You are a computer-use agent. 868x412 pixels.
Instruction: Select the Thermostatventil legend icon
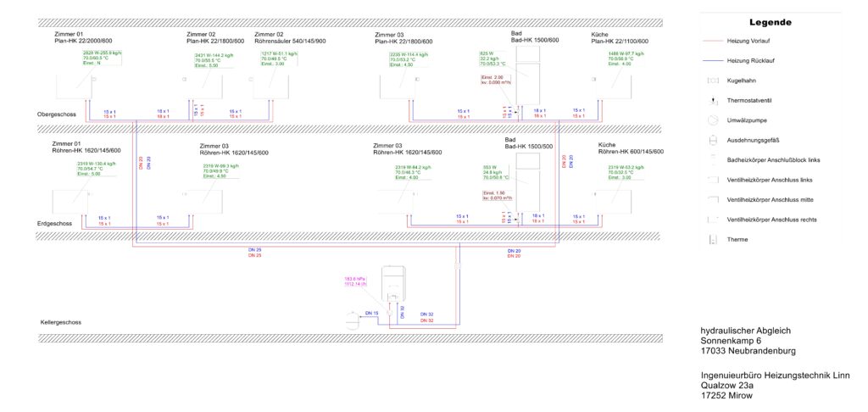pos(712,100)
